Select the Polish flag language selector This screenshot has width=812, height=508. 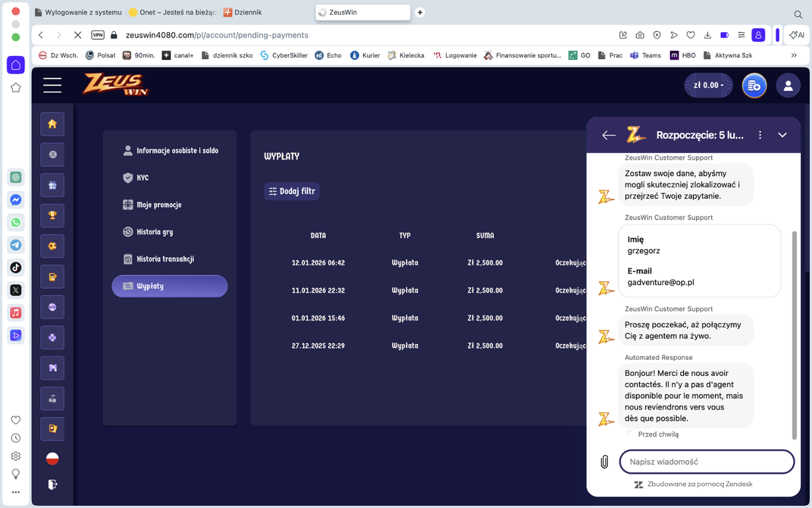coord(53,458)
